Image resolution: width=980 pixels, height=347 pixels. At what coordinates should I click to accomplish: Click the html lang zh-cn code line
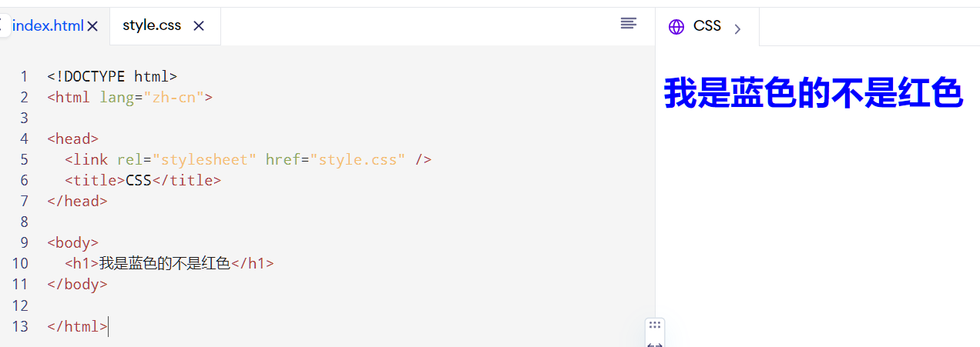point(129,98)
